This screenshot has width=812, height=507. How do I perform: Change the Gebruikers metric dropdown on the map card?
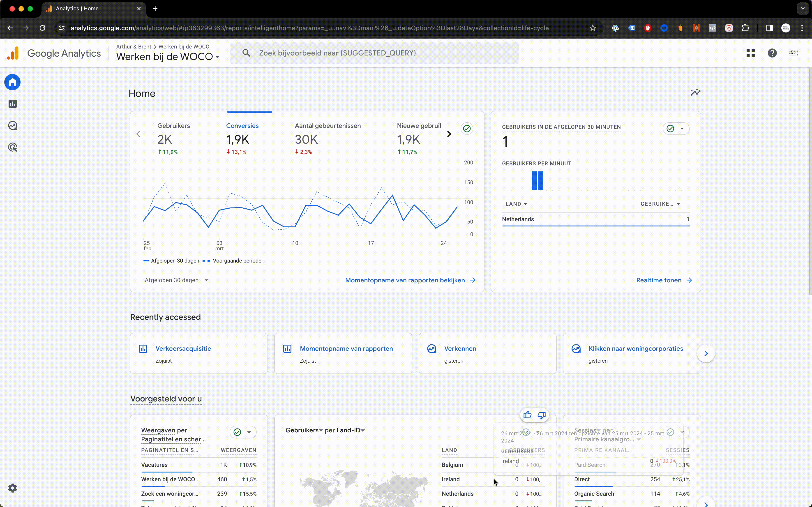(x=304, y=430)
